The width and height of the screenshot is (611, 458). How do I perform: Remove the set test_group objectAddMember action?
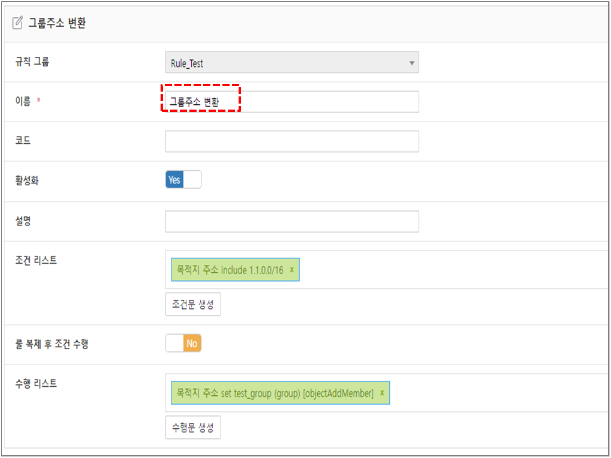pyautogui.click(x=382, y=393)
